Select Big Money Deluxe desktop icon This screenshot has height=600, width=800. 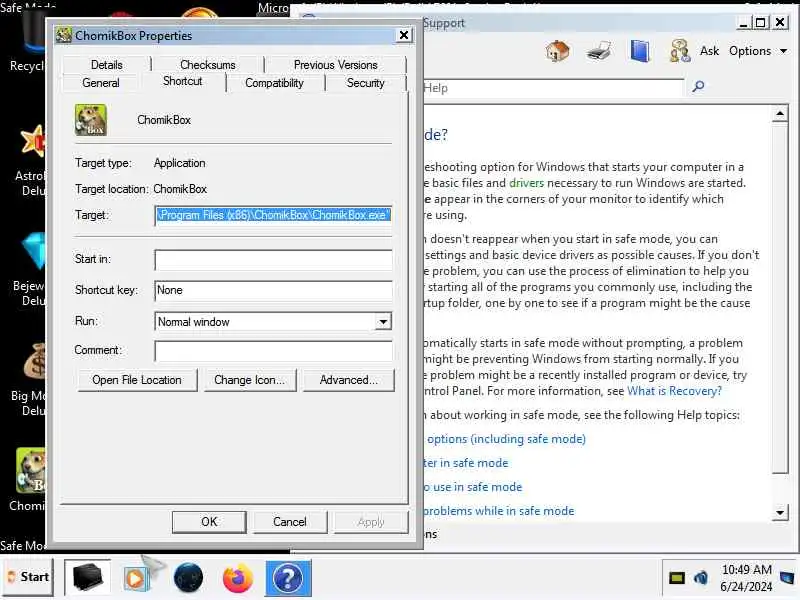[x=30, y=379]
